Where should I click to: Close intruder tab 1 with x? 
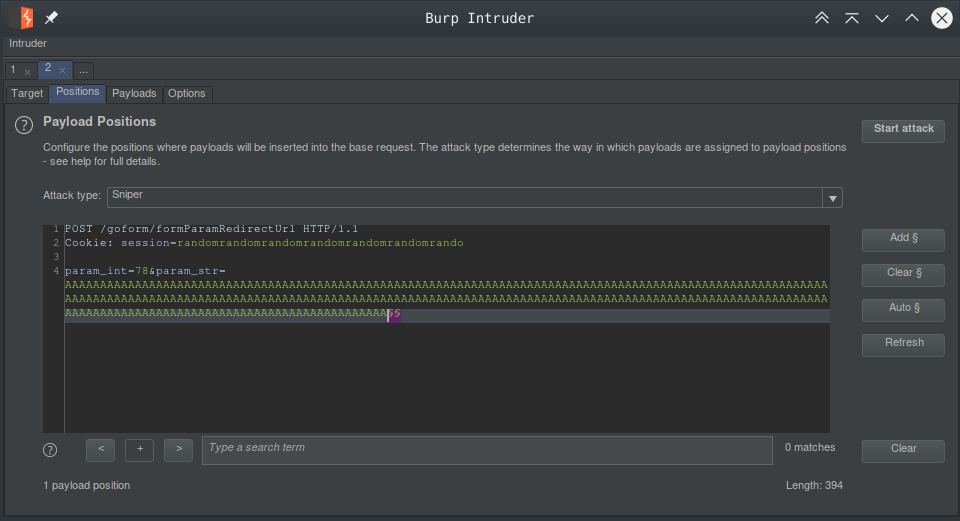27,72
